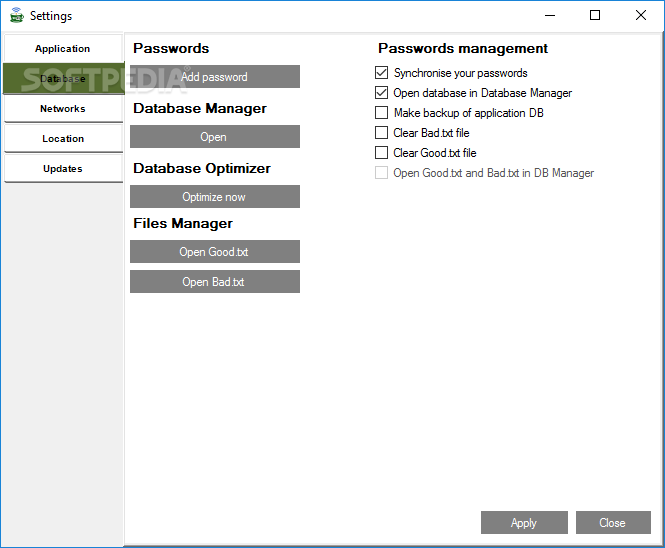Open Bad.txt file
The image size is (665, 548).
pos(215,282)
